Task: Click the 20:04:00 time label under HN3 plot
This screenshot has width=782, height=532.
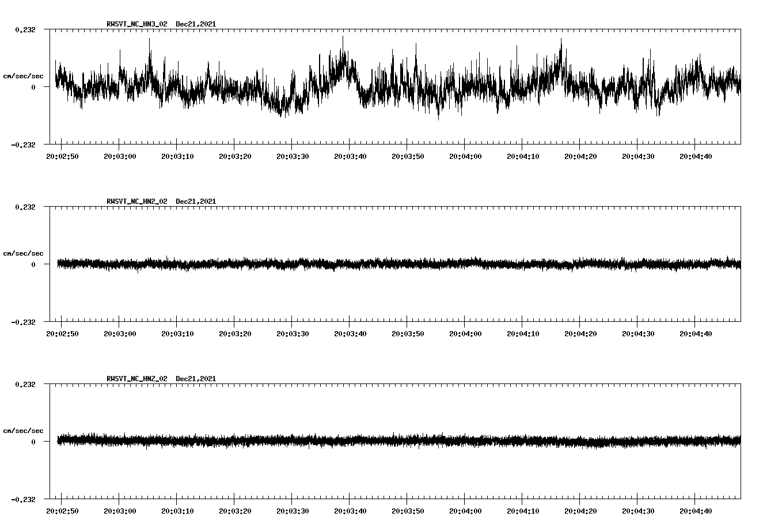Action: pos(465,156)
